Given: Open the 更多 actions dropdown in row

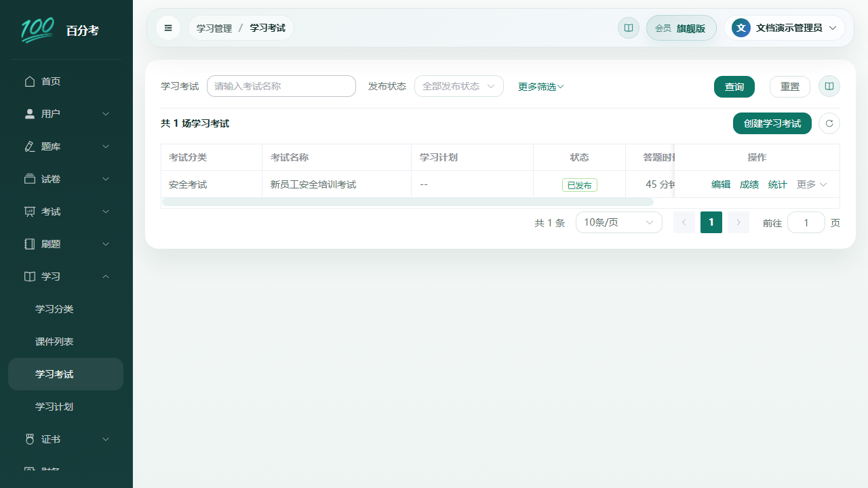Looking at the screenshot, I should coord(812,184).
